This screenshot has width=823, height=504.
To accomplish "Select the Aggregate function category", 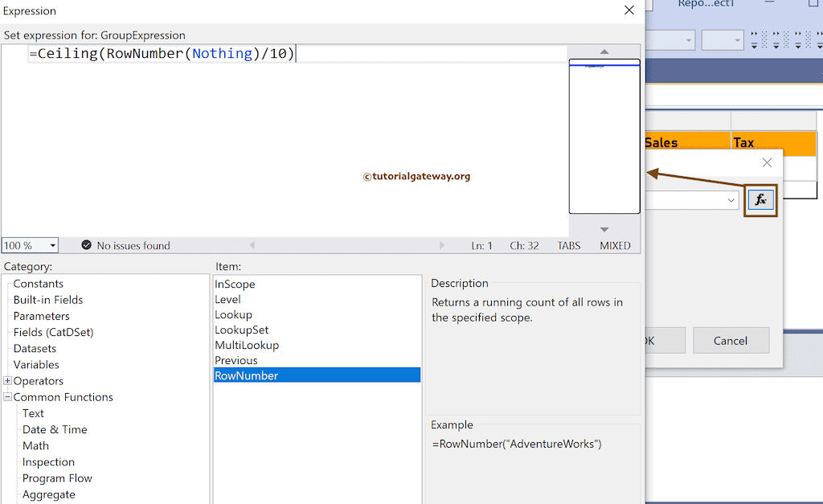I will click(x=49, y=494).
